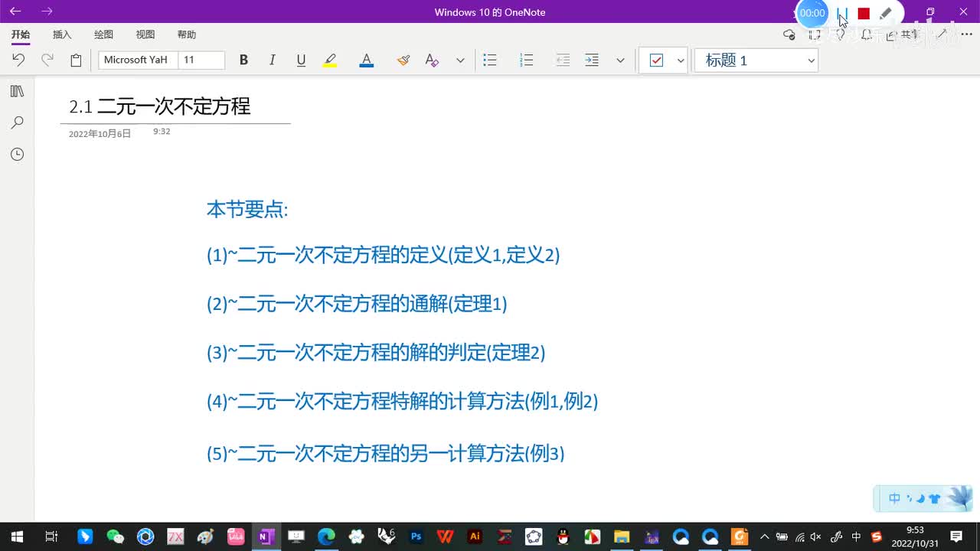
Task: Open recent notes clock icon
Action: click(17, 155)
